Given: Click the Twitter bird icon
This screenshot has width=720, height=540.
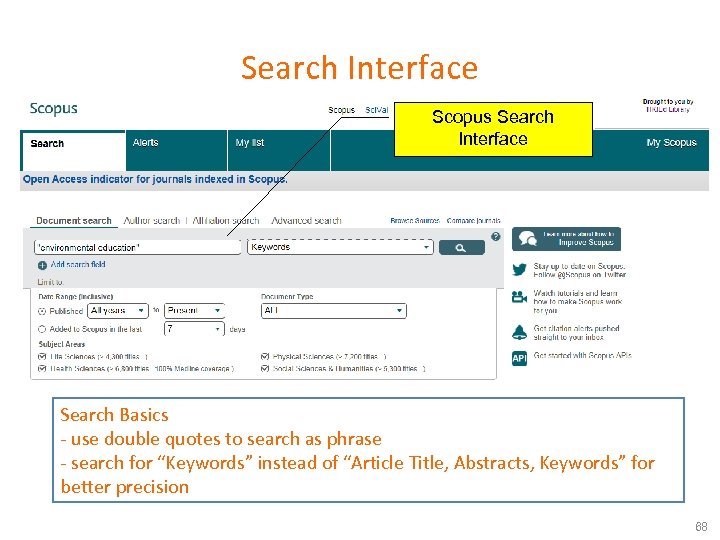Looking at the screenshot, I should coord(519,270).
